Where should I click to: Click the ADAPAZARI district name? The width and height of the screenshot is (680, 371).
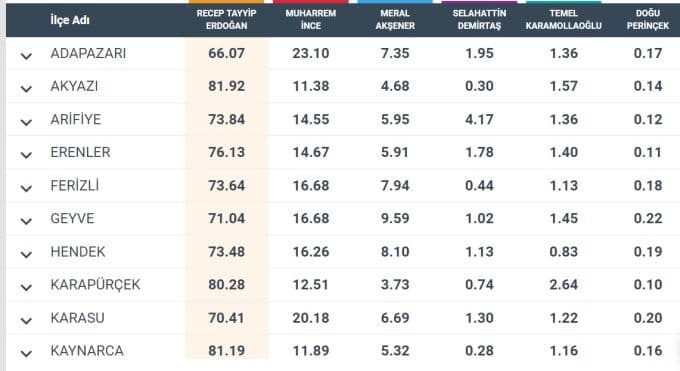pyautogui.click(x=88, y=53)
